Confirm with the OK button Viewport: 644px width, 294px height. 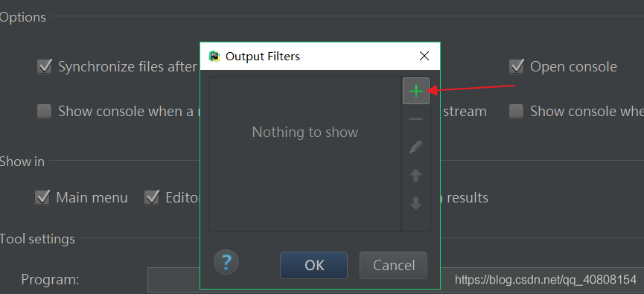(x=313, y=265)
